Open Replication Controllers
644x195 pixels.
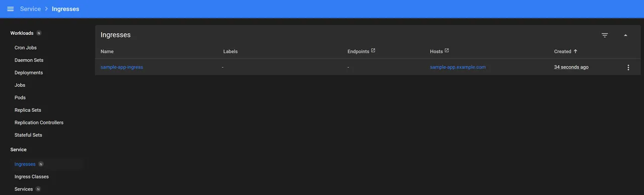pyautogui.click(x=39, y=123)
